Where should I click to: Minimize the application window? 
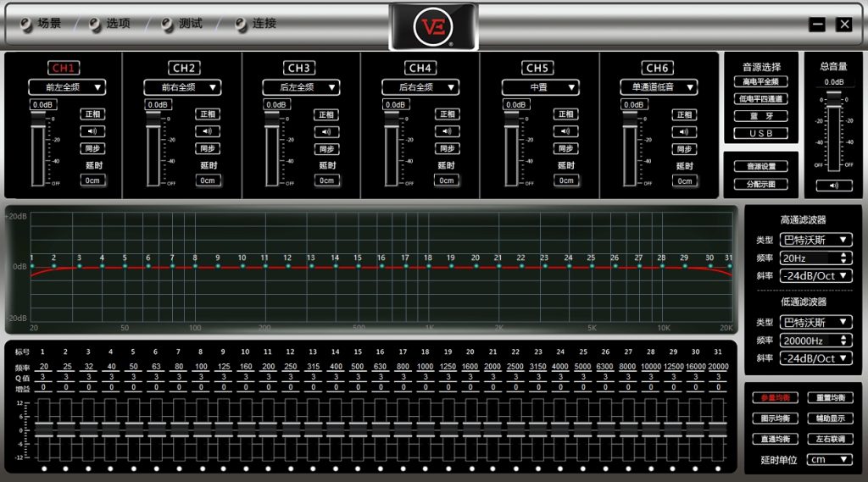(817, 25)
